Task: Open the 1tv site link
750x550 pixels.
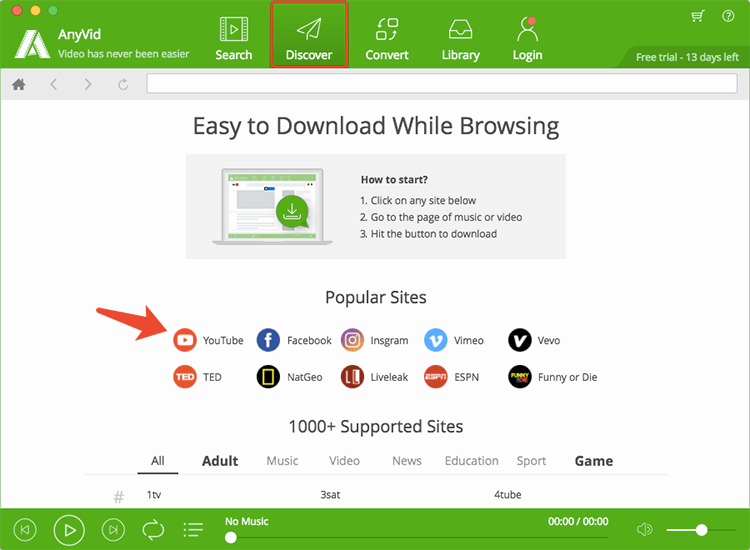Action: [x=154, y=495]
